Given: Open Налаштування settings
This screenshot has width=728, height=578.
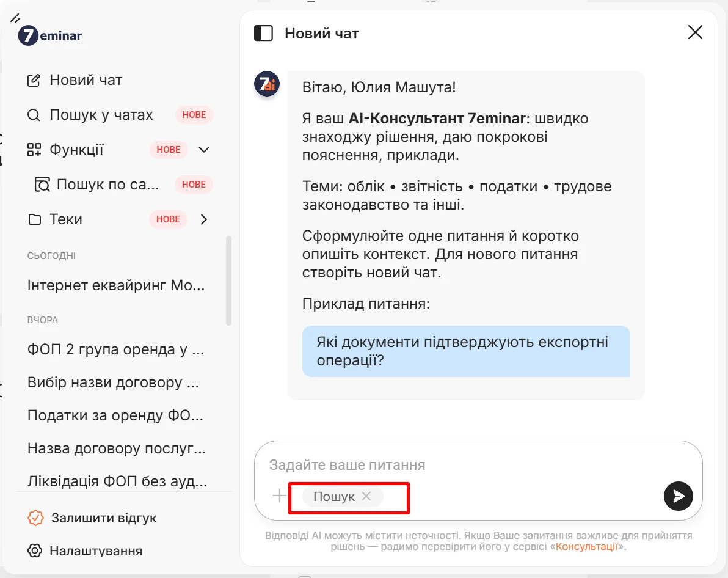Looking at the screenshot, I should (x=85, y=551).
